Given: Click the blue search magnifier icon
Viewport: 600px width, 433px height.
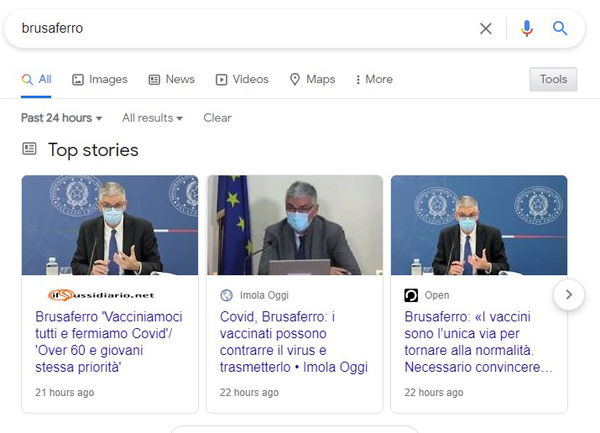Looking at the screenshot, I should pyautogui.click(x=560, y=29).
